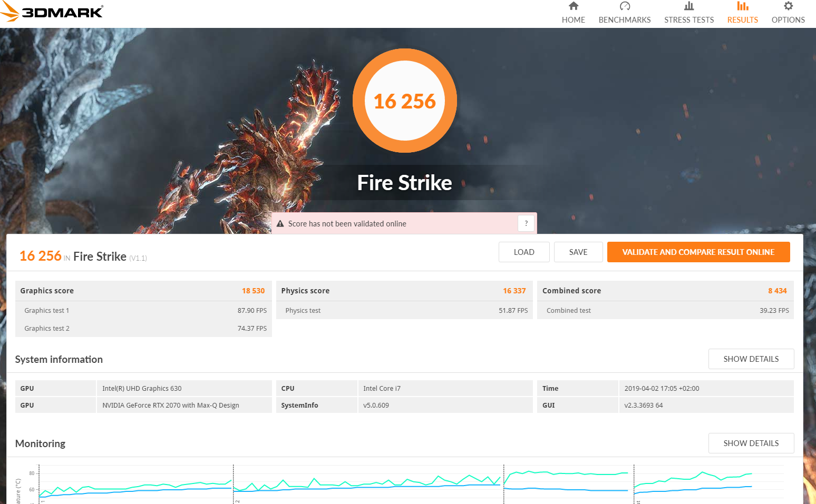Click the monitoring temperature graph
Viewport: 816px width, 504px height.
pyautogui.click(x=411, y=484)
